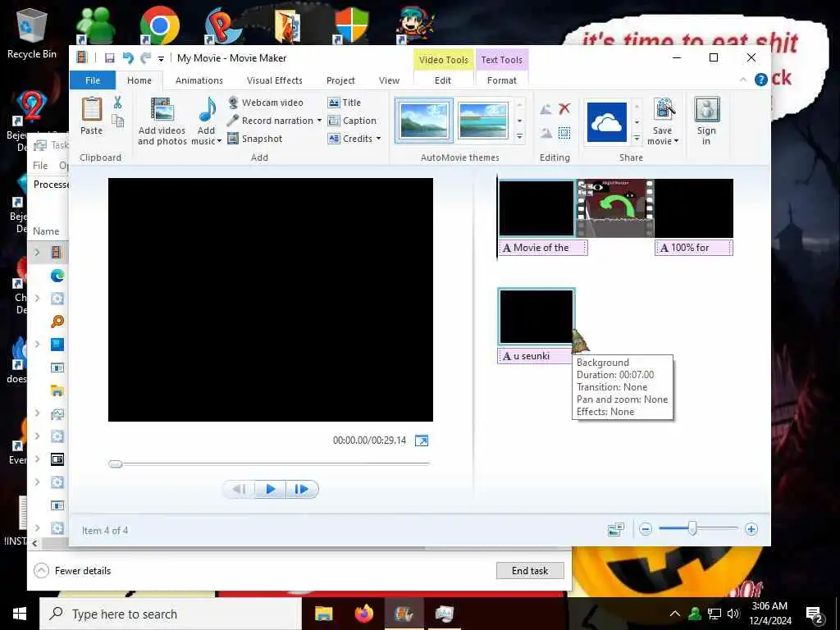Open Task Manager's File menu
Viewport: 840px width, 630px height.
click(x=40, y=166)
